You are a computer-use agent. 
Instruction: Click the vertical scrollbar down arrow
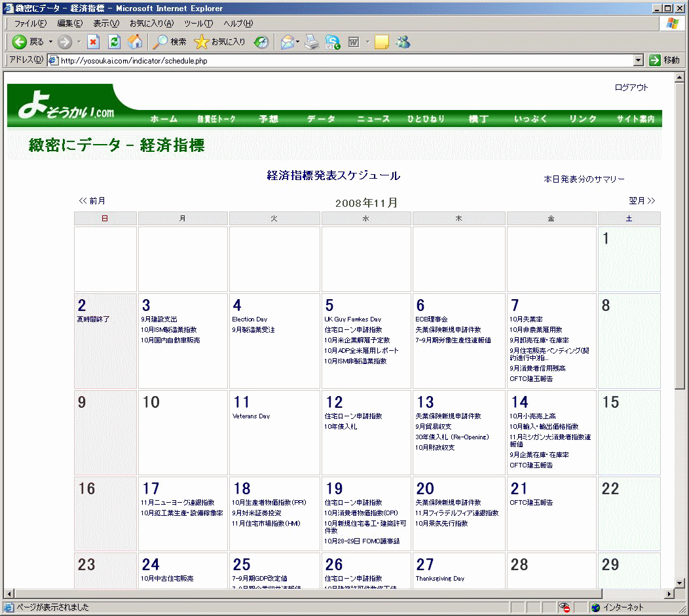click(x=679, y=583)
